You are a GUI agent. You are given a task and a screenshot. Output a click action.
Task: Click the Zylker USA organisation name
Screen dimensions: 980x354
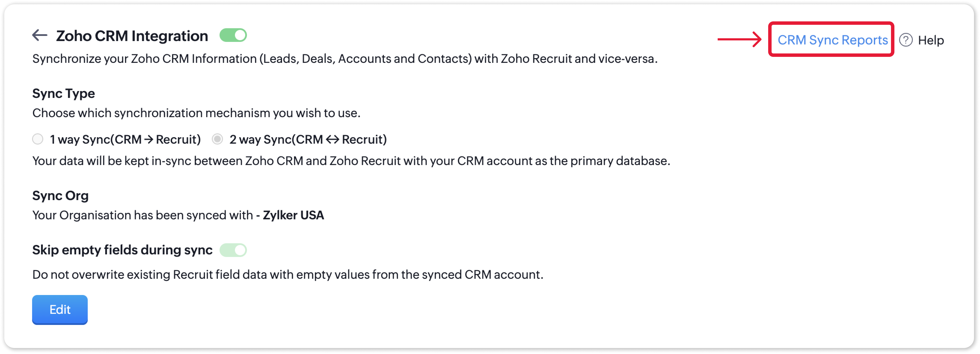(x=293, y=215)
